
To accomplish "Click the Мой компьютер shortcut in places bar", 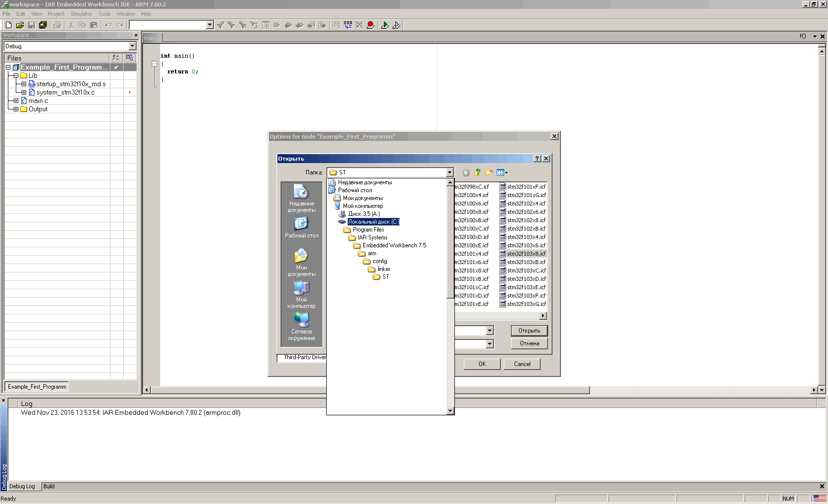I will [302, 295].
